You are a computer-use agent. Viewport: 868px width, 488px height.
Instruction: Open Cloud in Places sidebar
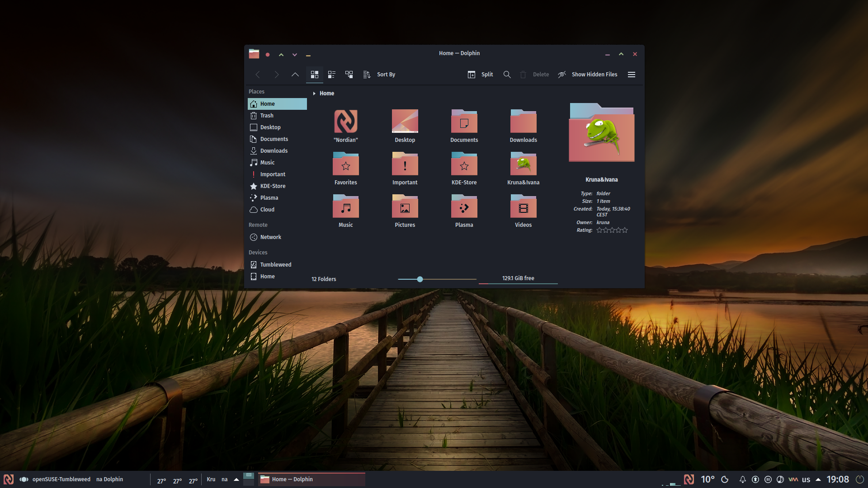[x=277, y=210]
